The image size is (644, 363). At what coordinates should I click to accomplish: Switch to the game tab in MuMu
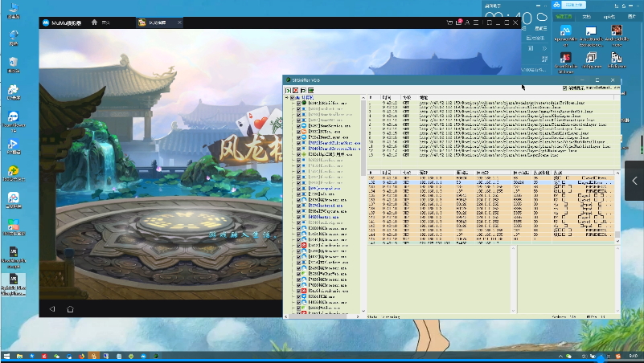[160, 22]
